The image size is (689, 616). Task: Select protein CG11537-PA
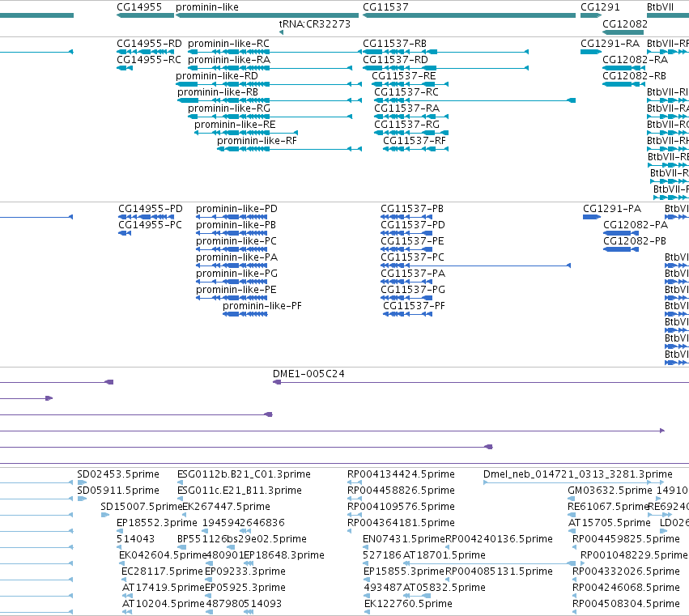pyautogui.click(x=406, y=282)
